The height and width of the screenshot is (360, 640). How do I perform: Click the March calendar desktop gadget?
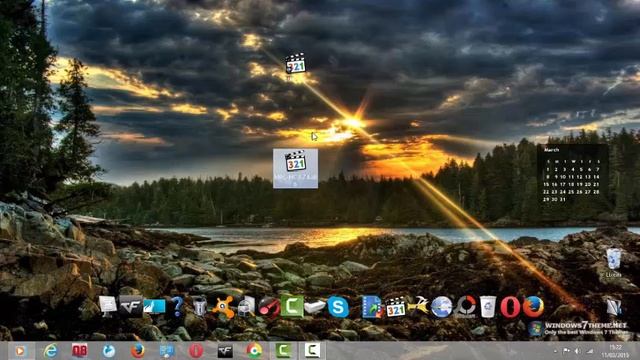point(573,175)
